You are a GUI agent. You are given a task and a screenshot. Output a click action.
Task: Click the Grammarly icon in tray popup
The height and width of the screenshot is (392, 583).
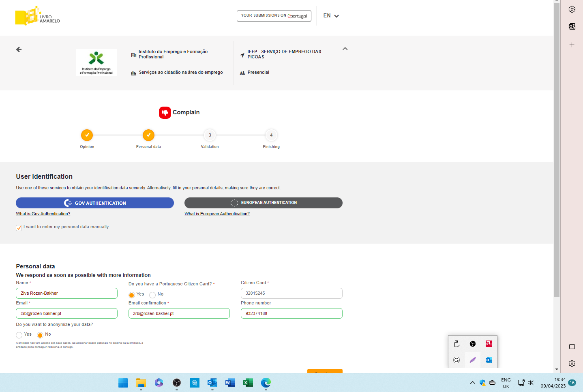[x=457, y=360]
